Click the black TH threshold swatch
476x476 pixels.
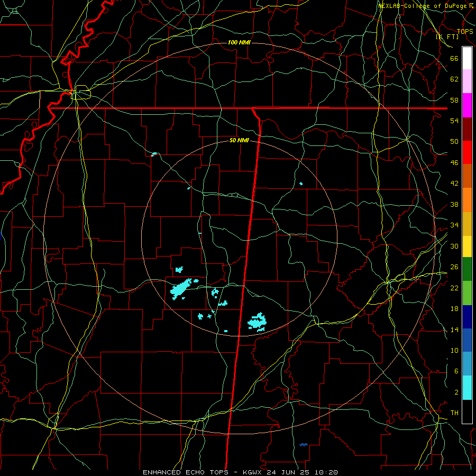click(467, 411)
